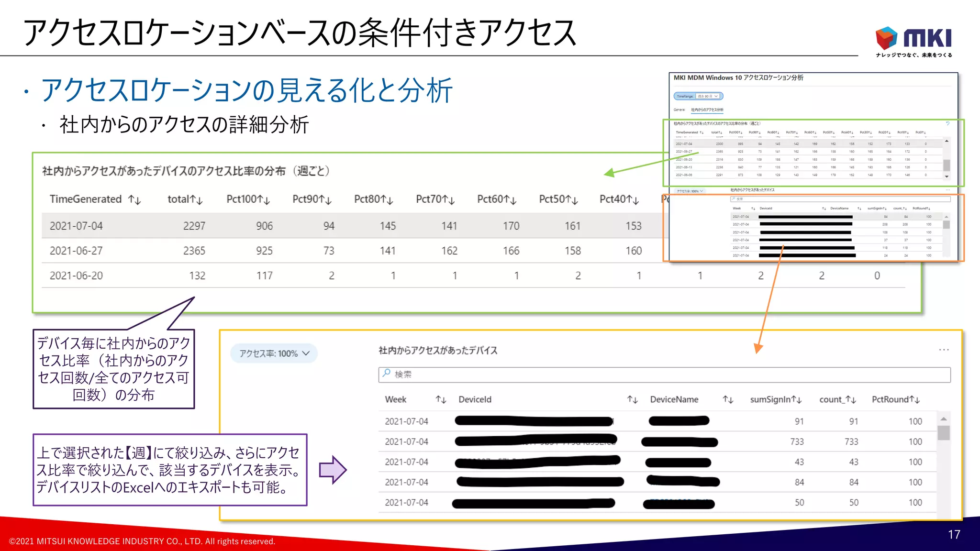Sort enlarged table by TimeGenerated arrows

click(134, 200)
